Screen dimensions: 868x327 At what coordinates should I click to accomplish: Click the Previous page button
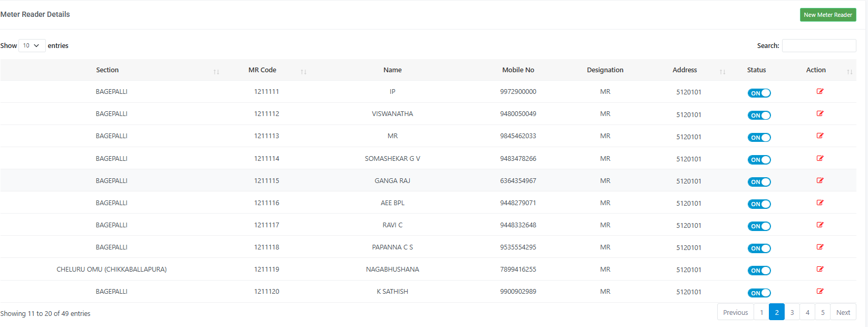point(735,312)
